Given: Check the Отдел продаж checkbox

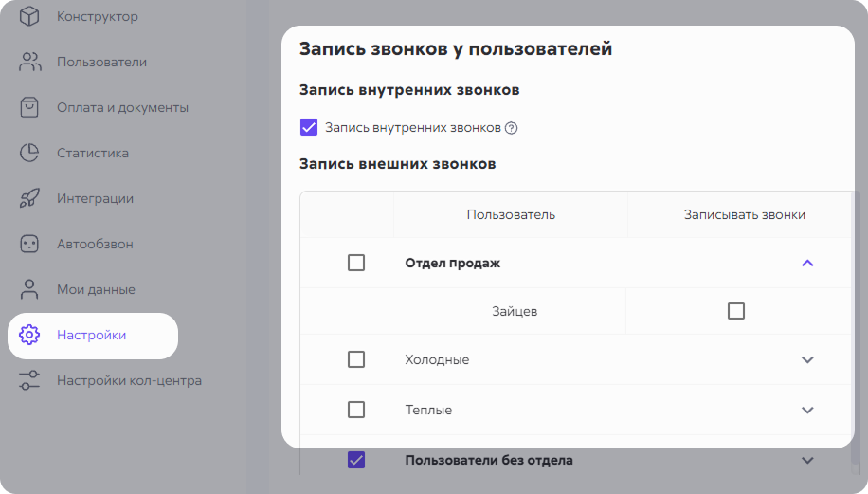Looking at the screenshot, I should 356,263.
